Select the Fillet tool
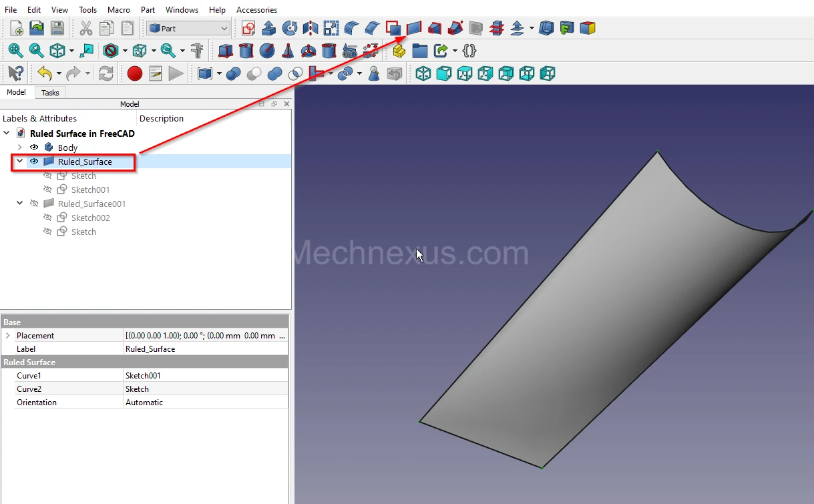Screen dimensions: 814x504 click(352, 28)
